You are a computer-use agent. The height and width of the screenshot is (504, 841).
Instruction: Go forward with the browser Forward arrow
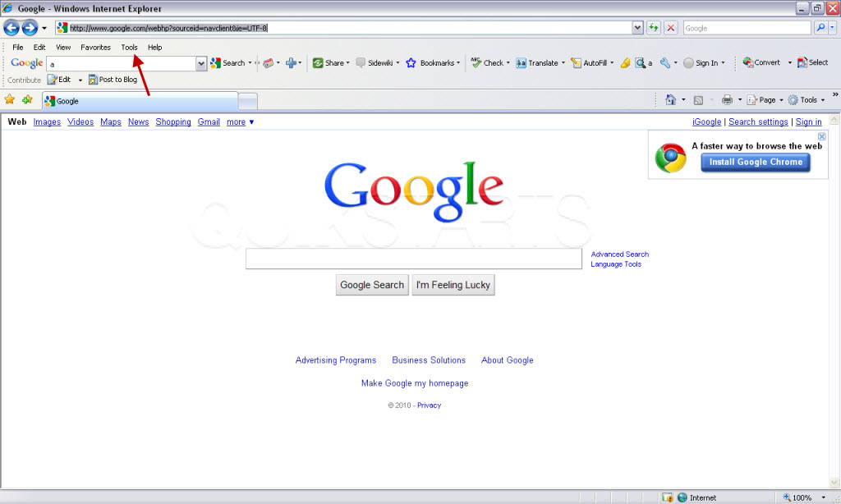pos(30,27)
